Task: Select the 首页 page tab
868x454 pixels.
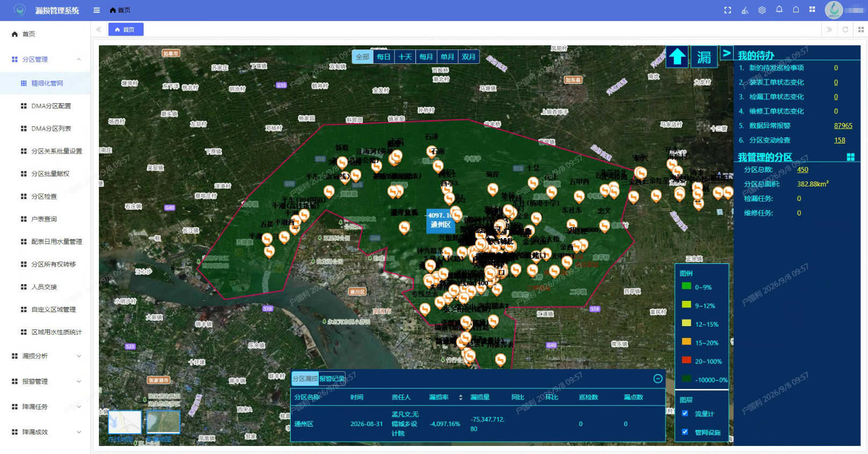Action: click(126, 30)
